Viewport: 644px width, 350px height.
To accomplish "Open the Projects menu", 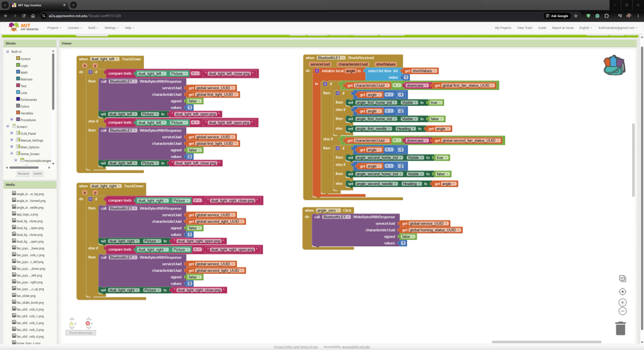I will 54,28.
